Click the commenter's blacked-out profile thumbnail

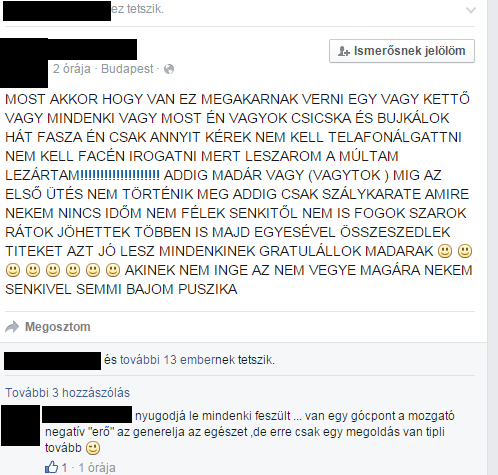(20, 426)
